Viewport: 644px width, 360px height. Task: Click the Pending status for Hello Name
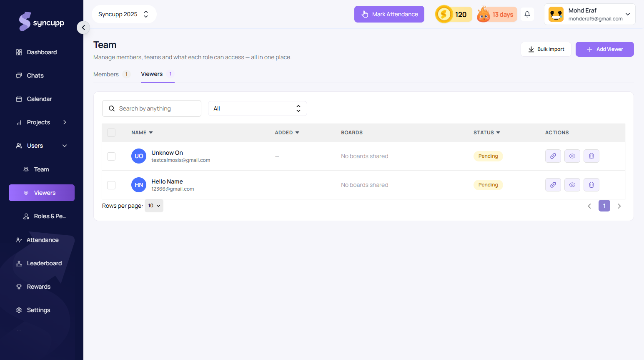pyautogui.click(x=488, y=185)
